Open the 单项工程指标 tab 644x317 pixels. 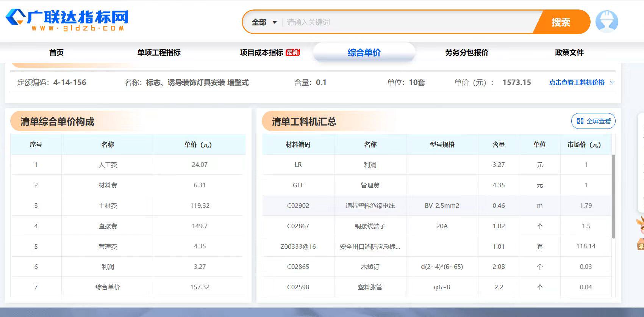coord(159,52)
